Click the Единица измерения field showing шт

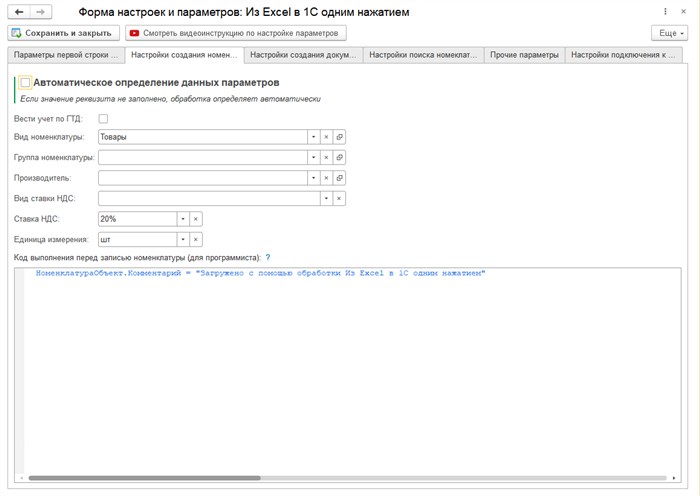tap(138, 240)
